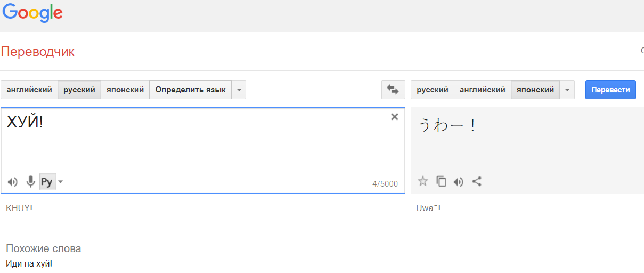Toggle the Ру virtual keyboard button
The width and height of the screenshot is (644, 273).
coord(47,182)
